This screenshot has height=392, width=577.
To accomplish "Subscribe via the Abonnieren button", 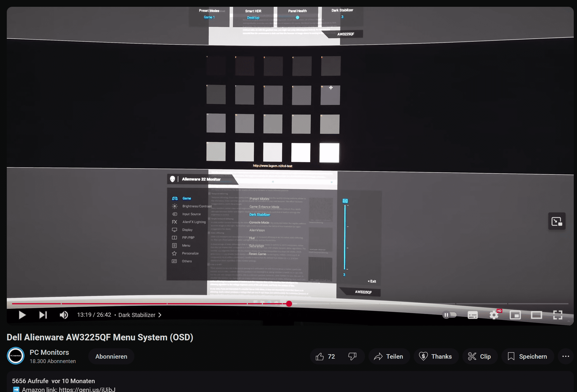I will pyautogui.click(x=111, y=357).
